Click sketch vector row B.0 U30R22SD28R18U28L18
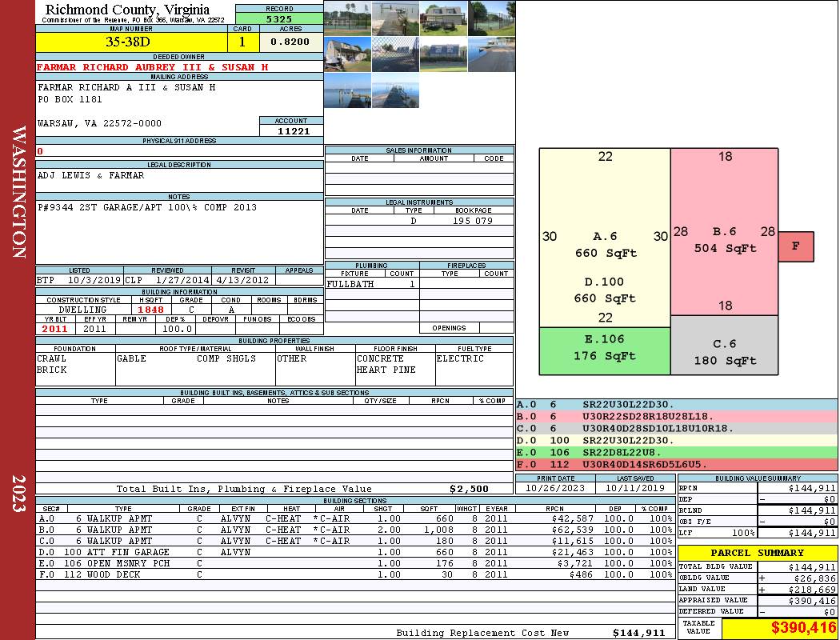 (x=677, y=417)
